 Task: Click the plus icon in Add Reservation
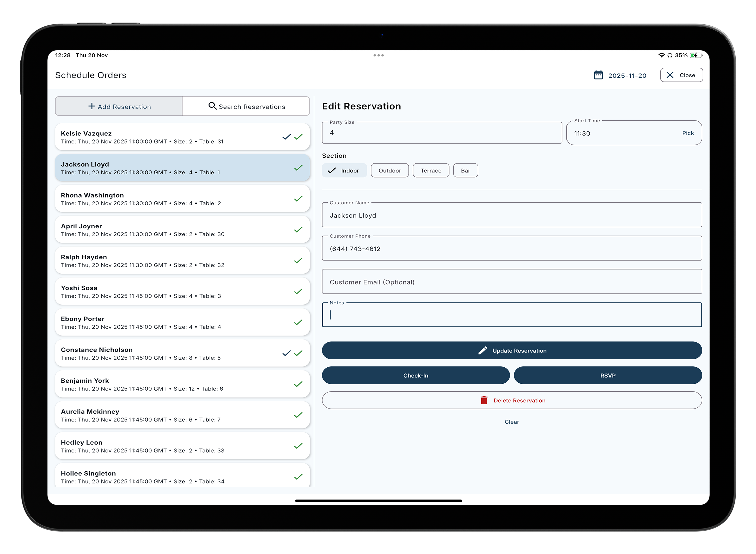tap(92, 106)
